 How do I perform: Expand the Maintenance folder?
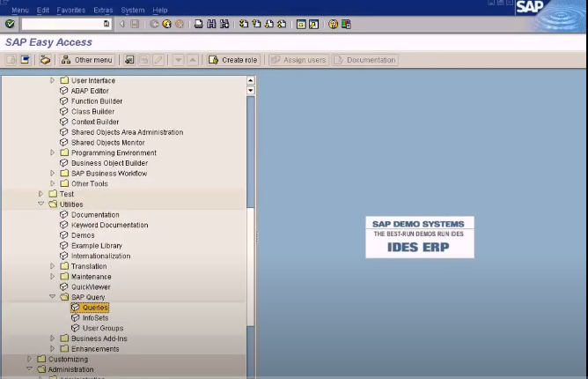(53, 277)
